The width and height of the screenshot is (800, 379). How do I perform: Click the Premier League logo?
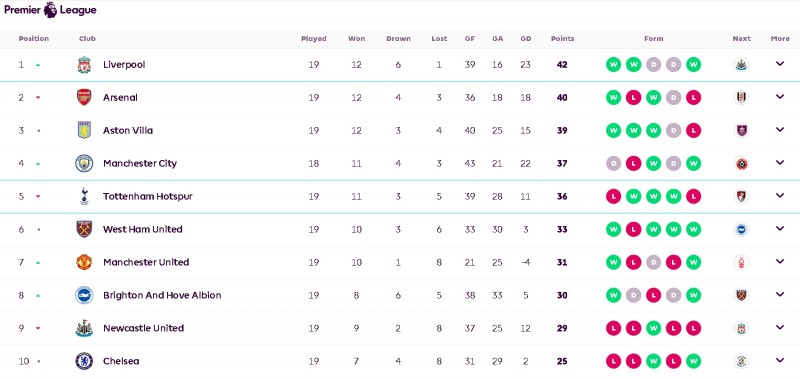tap(50, 10)
